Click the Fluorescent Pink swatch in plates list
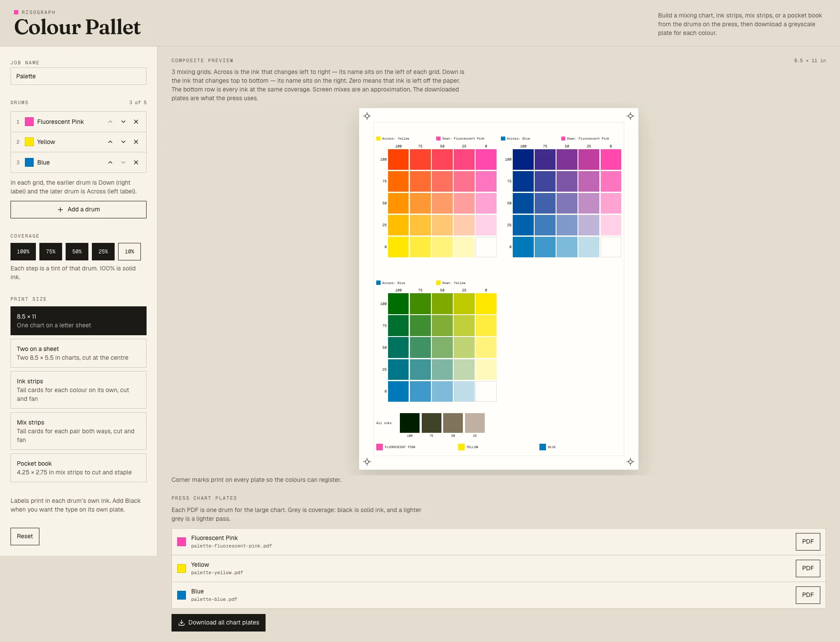The width and height of the screenshot is (840, 642). point(182,542)
